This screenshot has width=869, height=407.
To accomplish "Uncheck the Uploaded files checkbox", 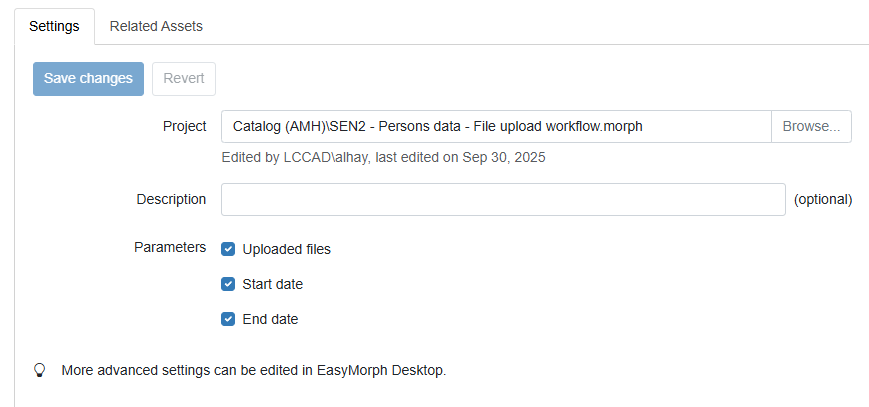I will pyautogui.click(x=228, y=249).
